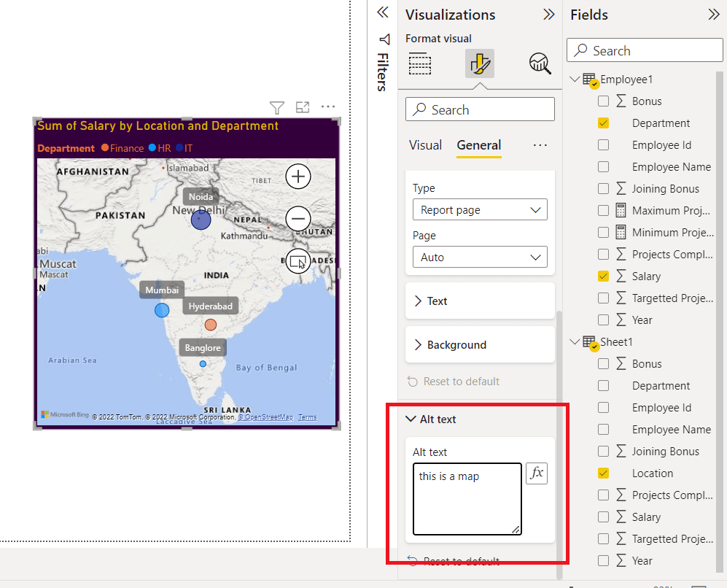Click the zoom out button on the map
Image resolution: width=727 pixels, height=588 pixels.
(298, 219)
